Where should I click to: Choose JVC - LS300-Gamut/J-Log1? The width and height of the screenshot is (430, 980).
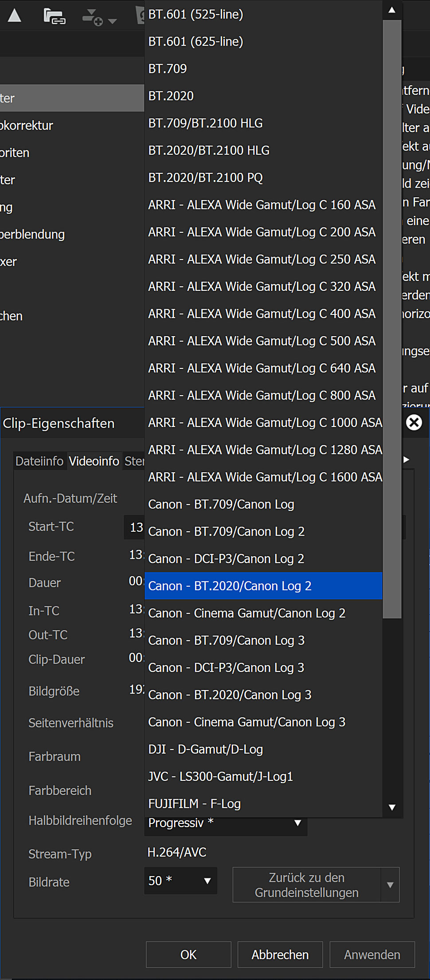(263, 776)
